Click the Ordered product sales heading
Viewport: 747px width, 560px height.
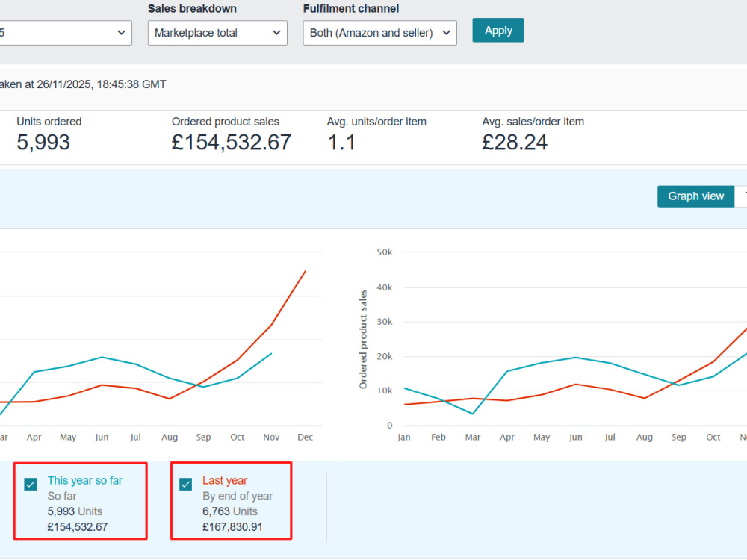(226, 122)
